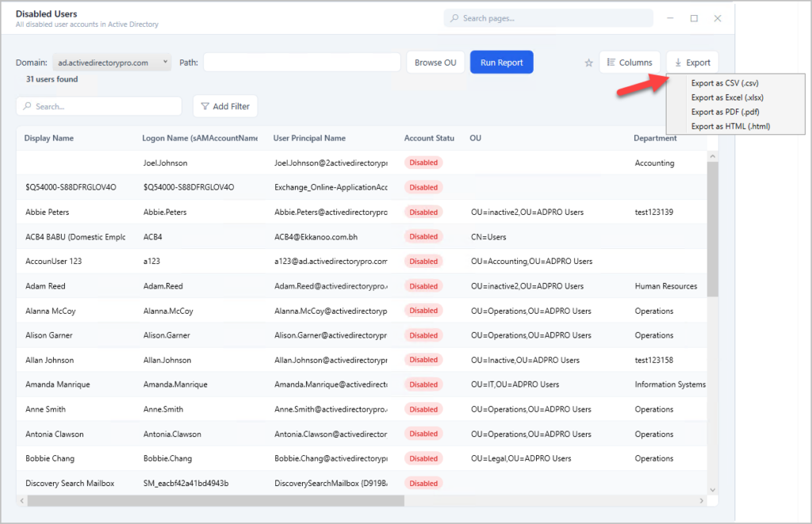Open the Domain dropdown
Viewport: 812px width, 524px height.
(x=112, y=63)
